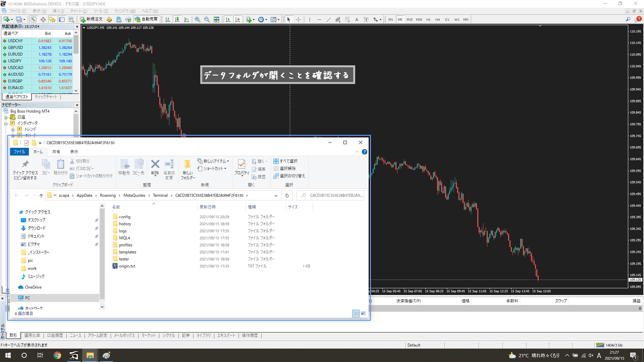Click the zoom in magnifier icon

[197, 20]
